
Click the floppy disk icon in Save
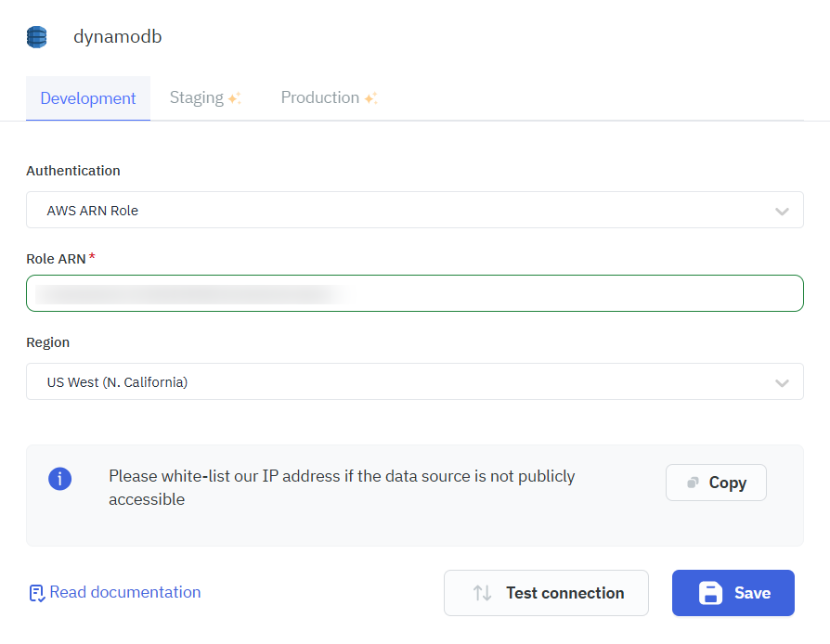(x=710, y=593)
